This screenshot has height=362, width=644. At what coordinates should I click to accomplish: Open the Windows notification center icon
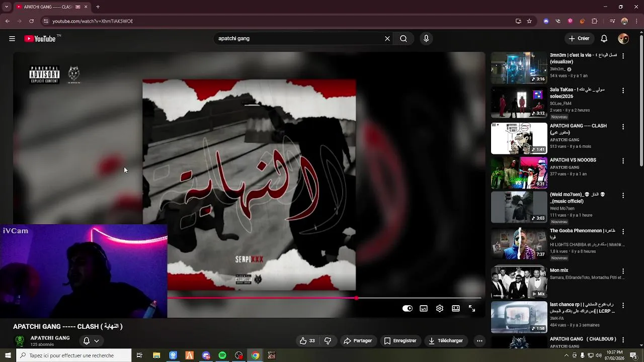click(633, 355)
